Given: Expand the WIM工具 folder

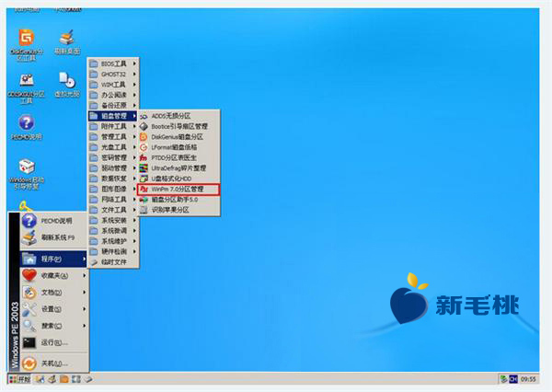Looking at the screenshot, I should [113, 85].
